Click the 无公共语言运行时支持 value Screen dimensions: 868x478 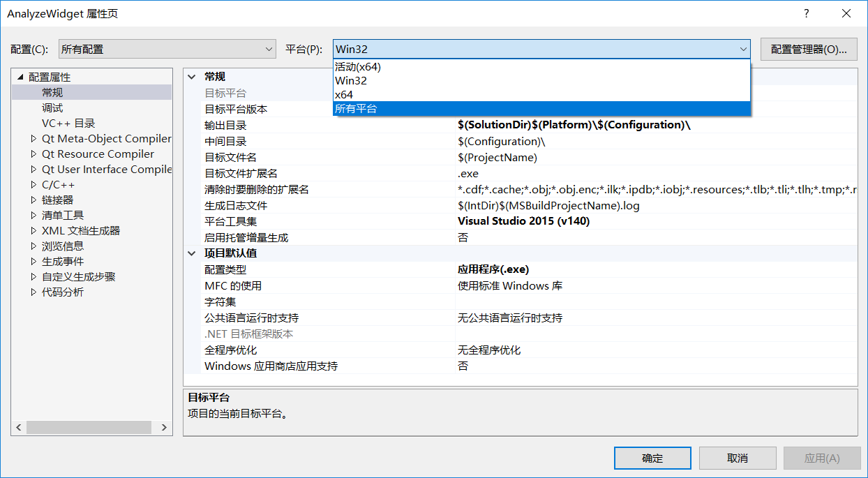coord(510,318)
